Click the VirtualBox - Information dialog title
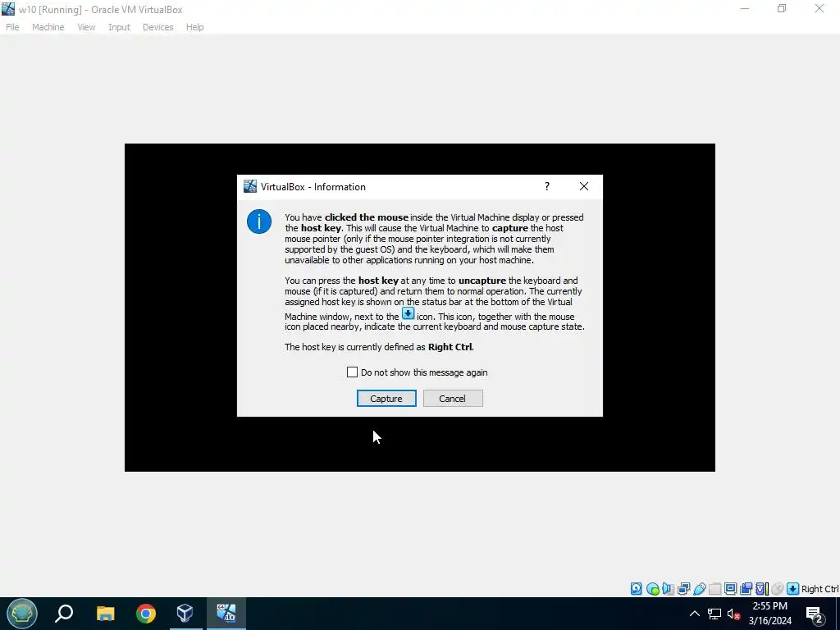Screen dimensions: 840x630 point(313,187)
